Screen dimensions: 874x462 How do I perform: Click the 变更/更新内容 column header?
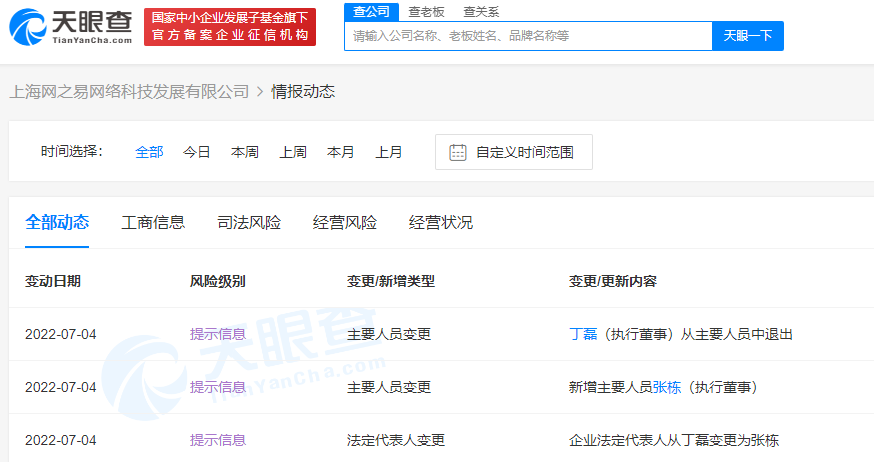613,281
